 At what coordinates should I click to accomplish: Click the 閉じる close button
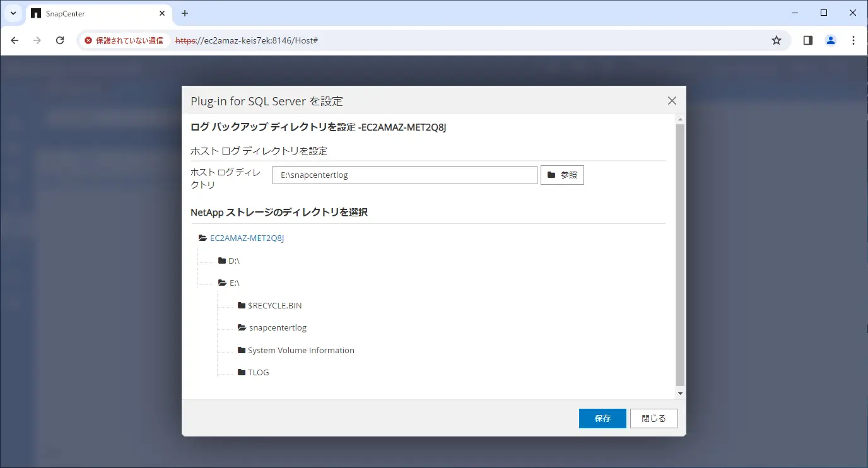tap(654, 418)
